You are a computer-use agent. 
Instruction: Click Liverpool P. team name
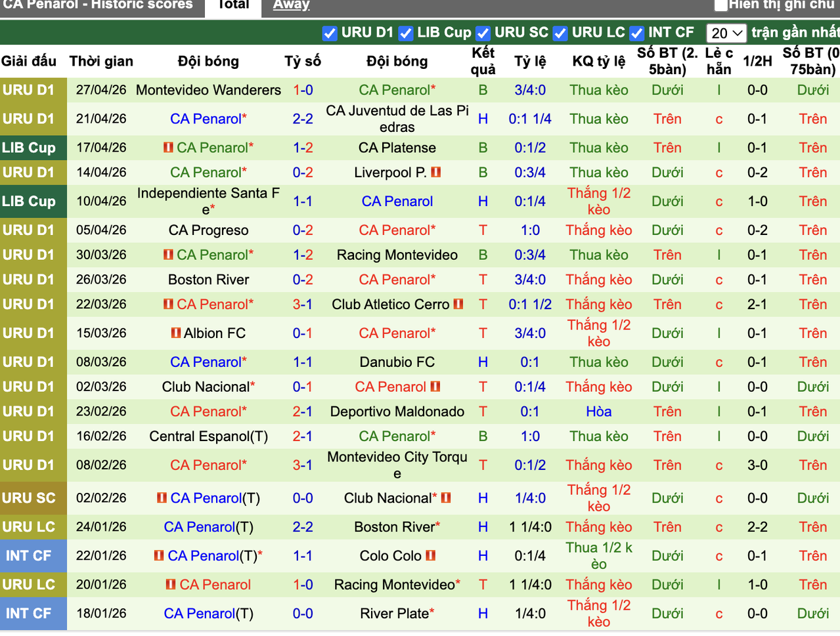click(x=391, y=173)
